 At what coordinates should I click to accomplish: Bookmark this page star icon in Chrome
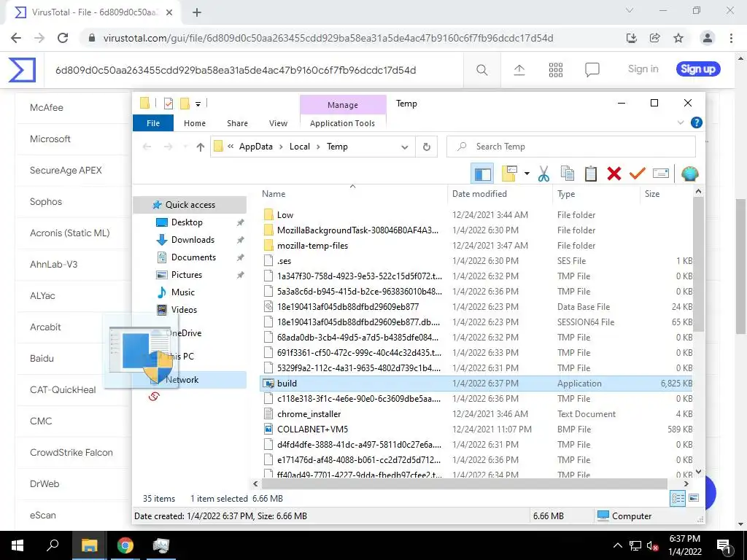pos(678,38)
